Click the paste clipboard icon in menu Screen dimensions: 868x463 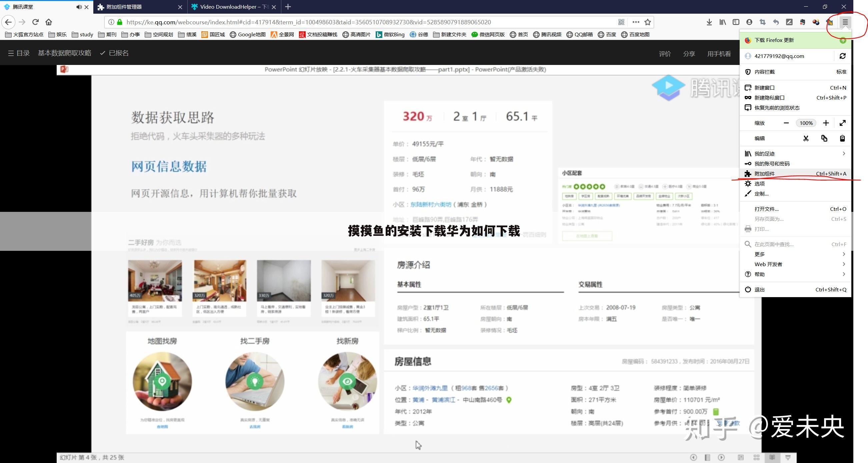[842, 138]
